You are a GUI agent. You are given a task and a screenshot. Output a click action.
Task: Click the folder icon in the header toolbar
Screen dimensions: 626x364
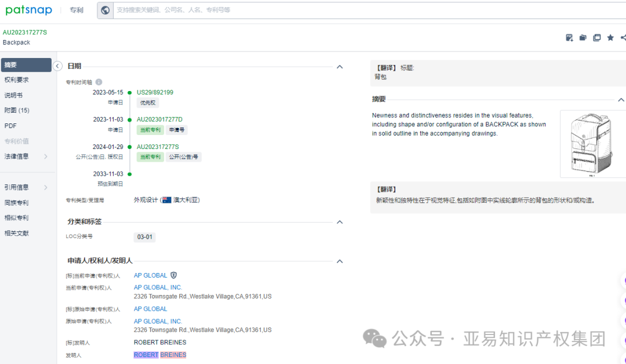coord(583,38)
